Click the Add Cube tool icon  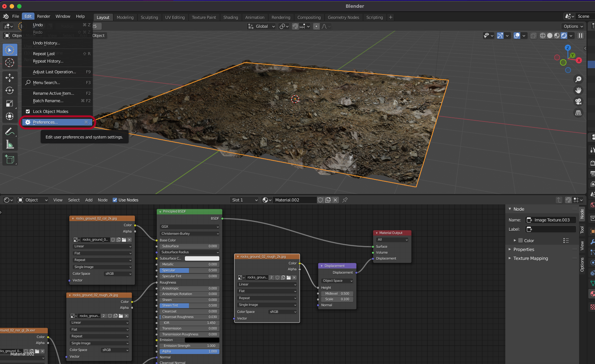click(10, 160)
